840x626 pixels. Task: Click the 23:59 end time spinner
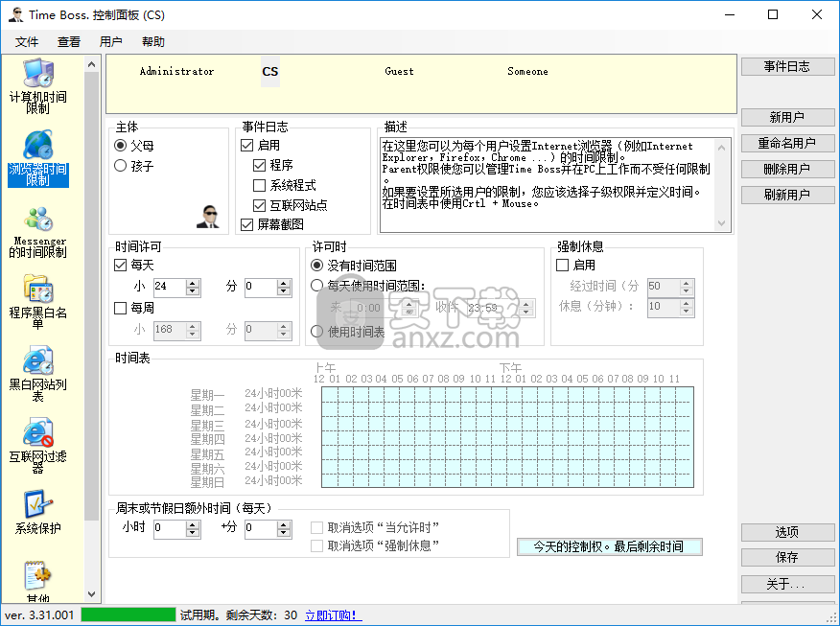coord(526,308)
